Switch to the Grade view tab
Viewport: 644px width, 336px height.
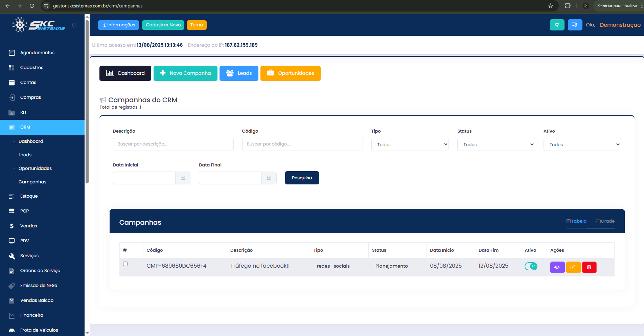click(605, 221)
